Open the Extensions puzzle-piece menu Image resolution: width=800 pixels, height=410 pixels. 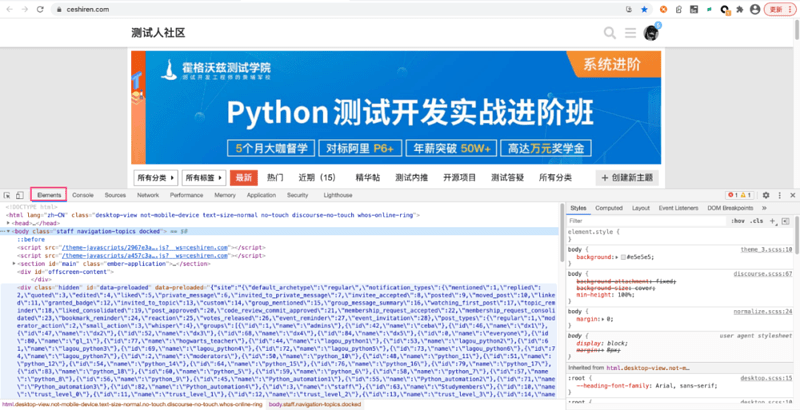pyautogui.click(x=739, y=9)
